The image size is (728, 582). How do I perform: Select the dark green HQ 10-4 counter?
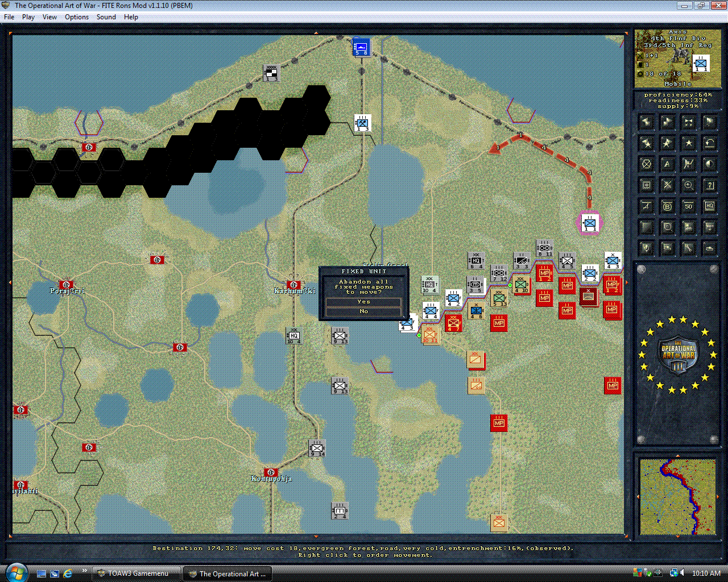293,335
